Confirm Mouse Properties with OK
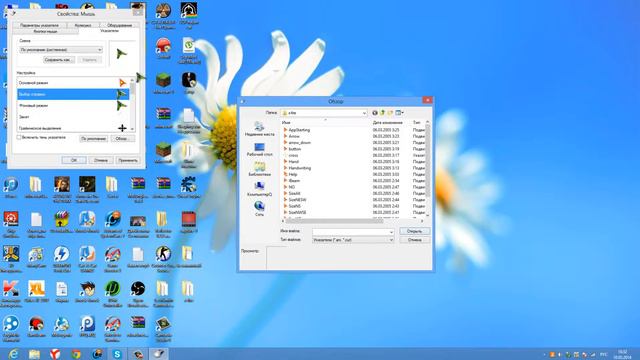640x360 pixels. click(x=74, y=160)
